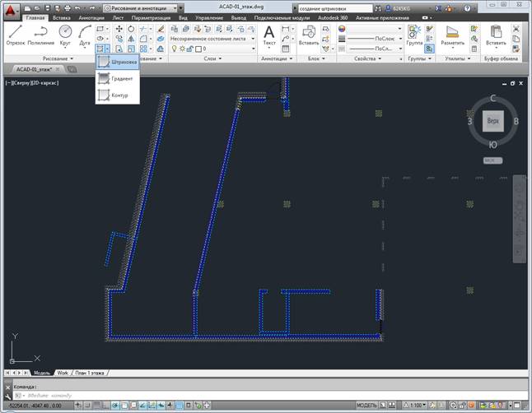Select the Дуга arc tool
This screenshot has width=532, height=413.
pos(85,35)
